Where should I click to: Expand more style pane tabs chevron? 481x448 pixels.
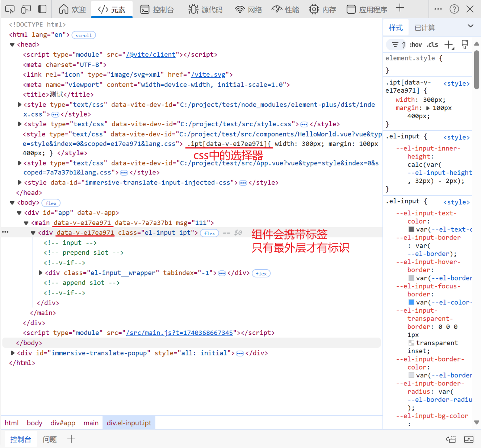click(x=470, y=26)
